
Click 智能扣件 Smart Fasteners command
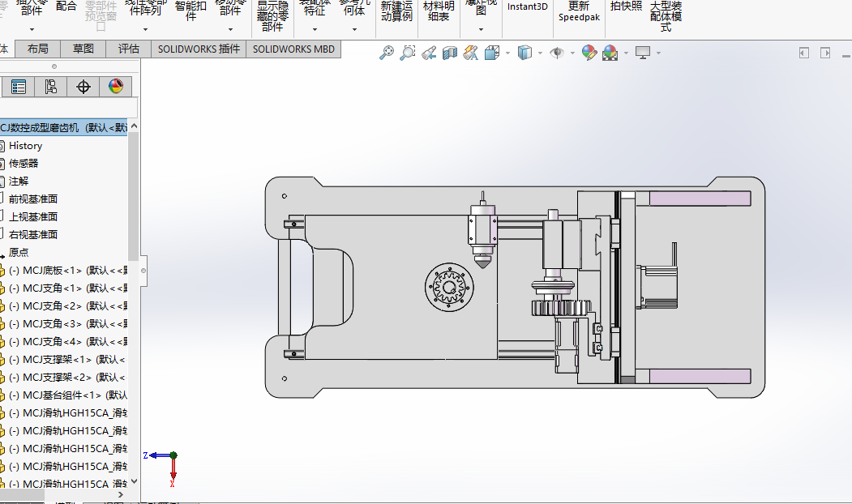pyautogui.click(x=191, y=11)
